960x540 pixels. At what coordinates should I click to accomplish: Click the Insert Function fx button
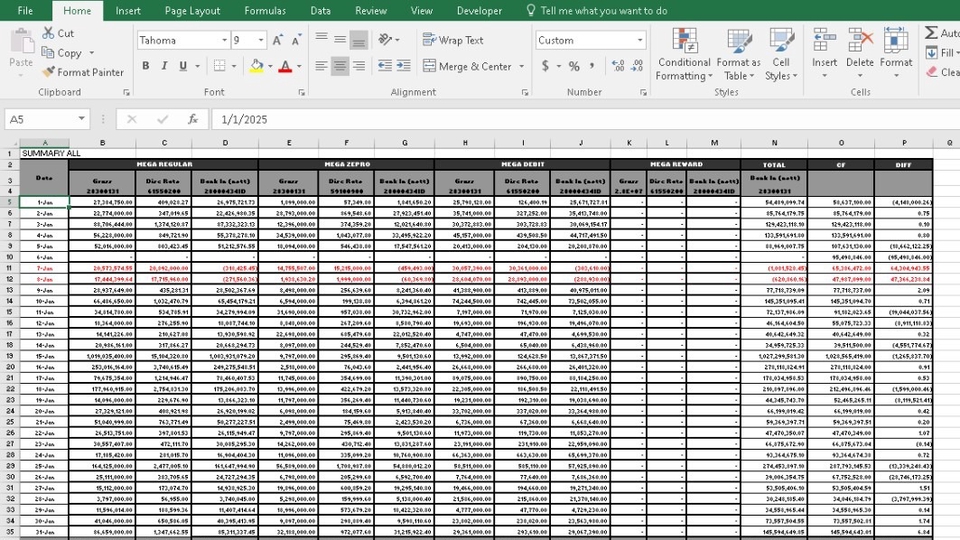click(x=193, y=119)
